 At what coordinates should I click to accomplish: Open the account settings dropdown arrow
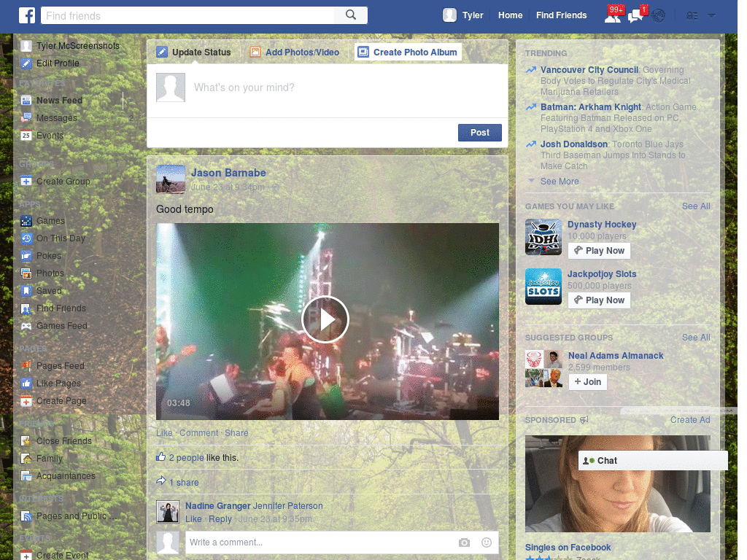[x=711, y=15]
